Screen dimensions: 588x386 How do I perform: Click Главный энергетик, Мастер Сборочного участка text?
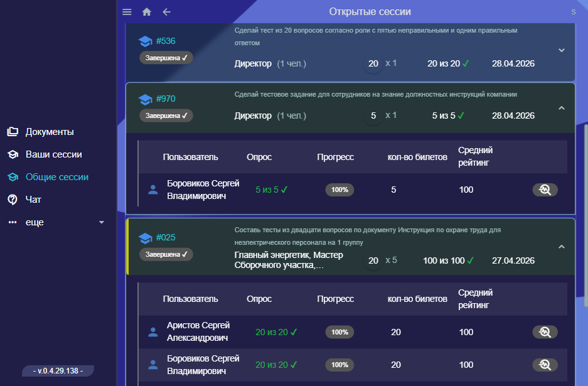pos(289,260)
